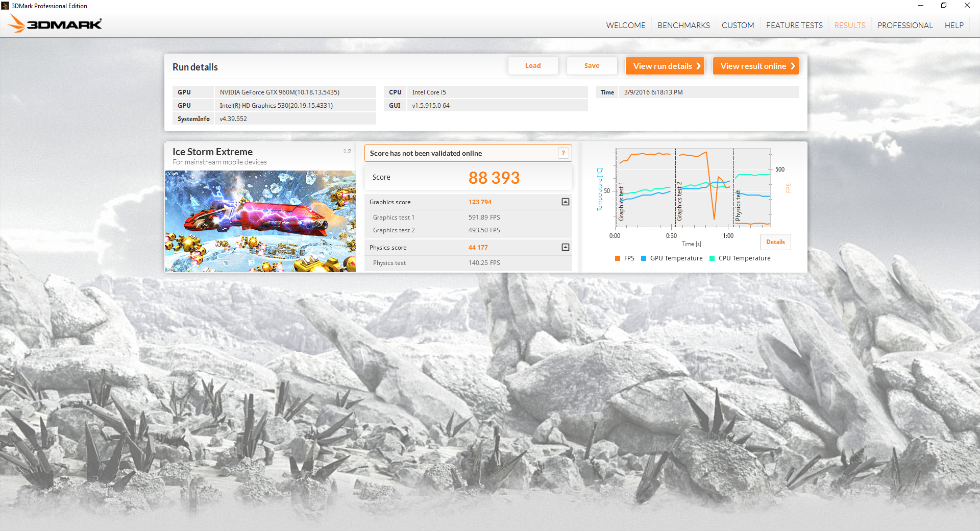Screen dimensions: 980x531
Task: Click the Graphics score value 123 794
Action: click(480, 202)
